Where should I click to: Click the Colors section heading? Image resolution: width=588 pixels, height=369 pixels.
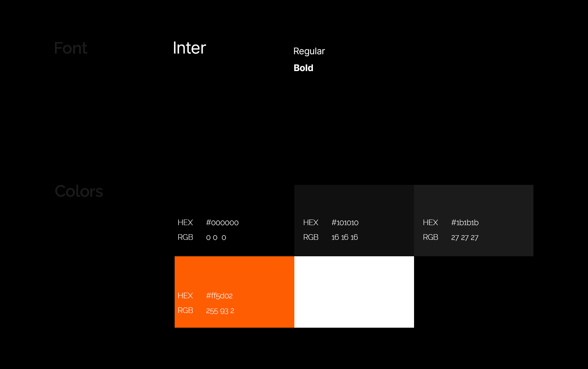tap(79, 191)
